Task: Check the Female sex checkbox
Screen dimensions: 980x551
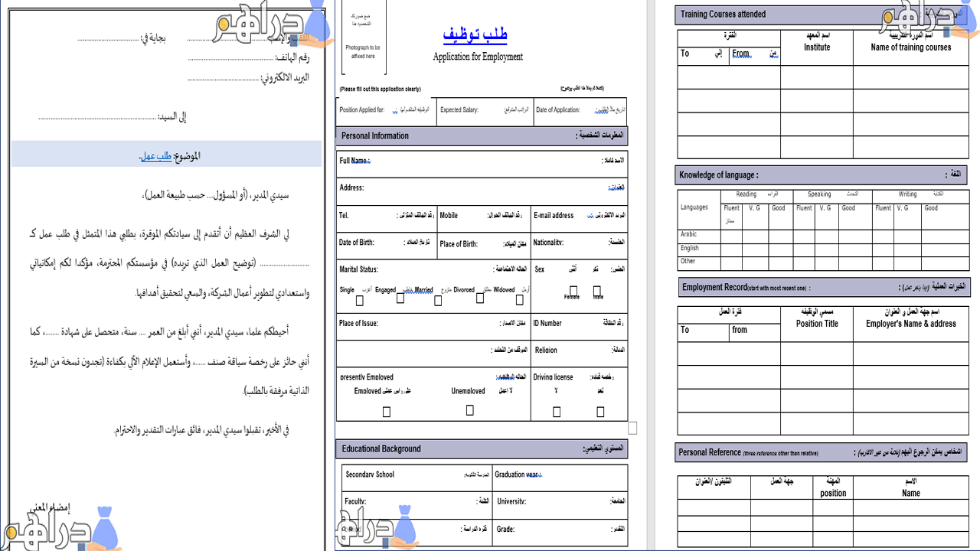Action: tap(573, 291)
